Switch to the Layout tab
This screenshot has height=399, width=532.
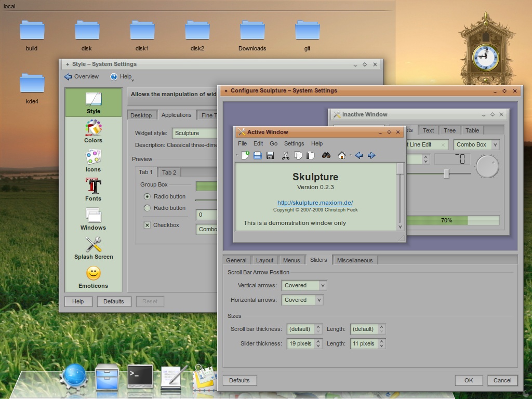pos(264,260)
